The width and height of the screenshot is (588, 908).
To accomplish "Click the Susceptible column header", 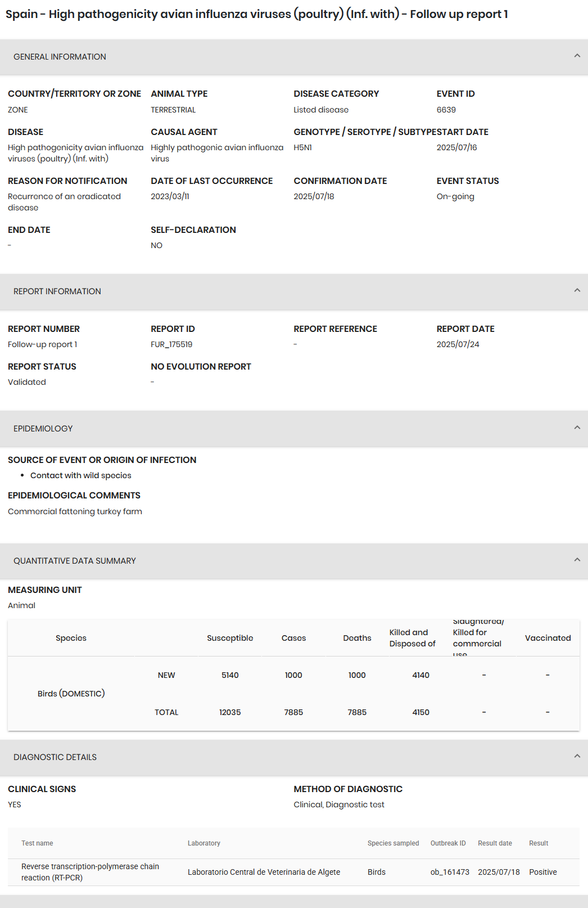I will pos(230,638).
